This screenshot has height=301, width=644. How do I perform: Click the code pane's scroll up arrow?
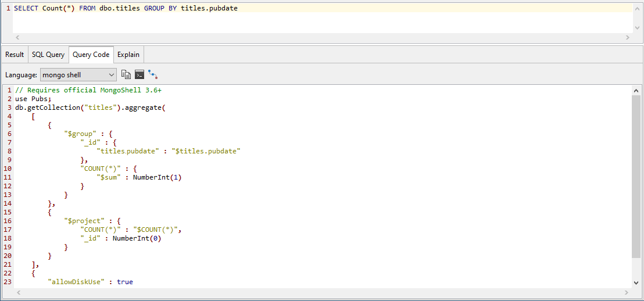(636, 91)
